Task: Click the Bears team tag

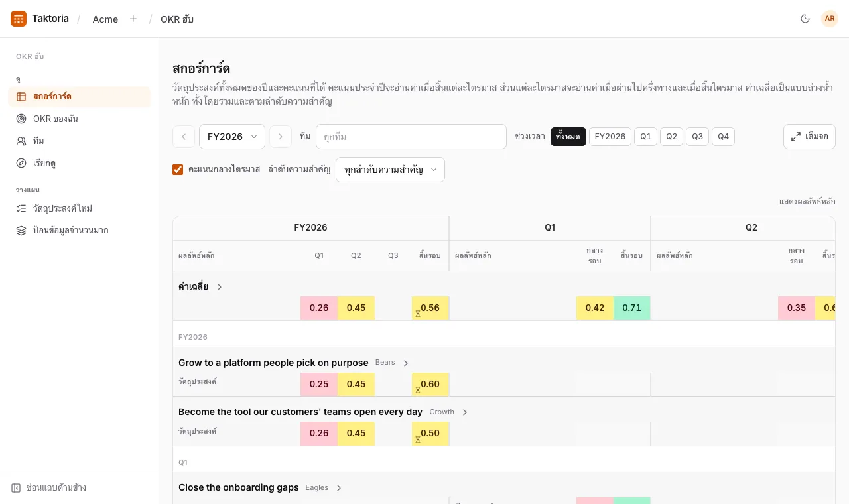Action: tap(385, 363)
